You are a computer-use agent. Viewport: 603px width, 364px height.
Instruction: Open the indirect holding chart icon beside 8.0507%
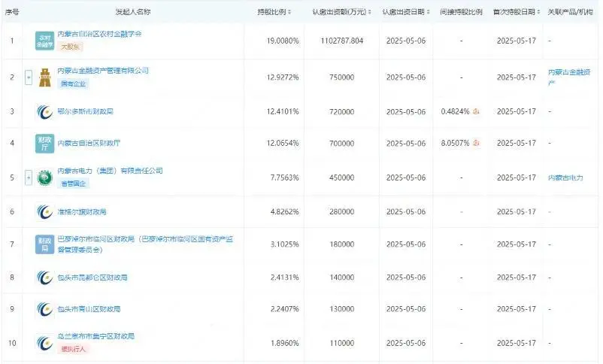point(476,143)
